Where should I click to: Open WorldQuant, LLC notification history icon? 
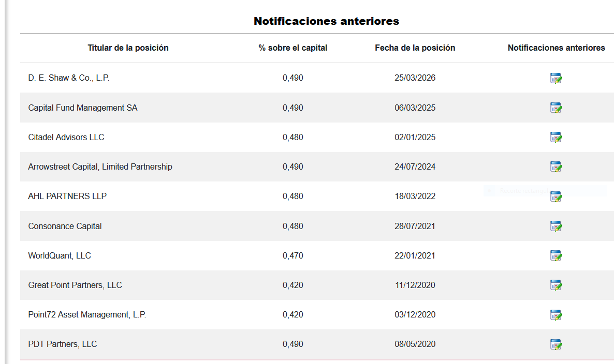[556, 256]
